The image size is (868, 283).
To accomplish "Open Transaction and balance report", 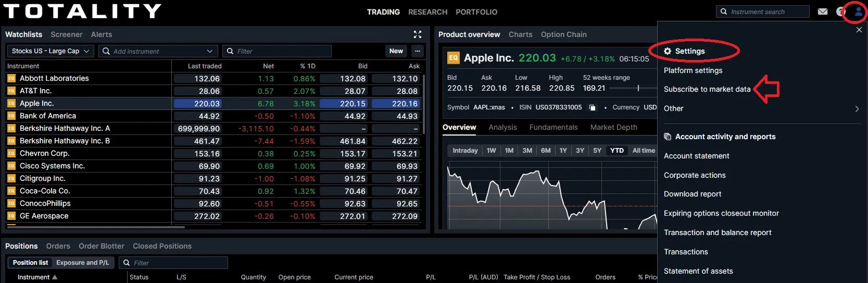I will tap(718, 232).
